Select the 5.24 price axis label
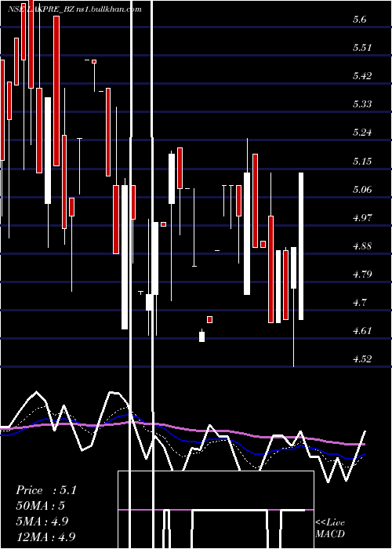 (362, 133)
